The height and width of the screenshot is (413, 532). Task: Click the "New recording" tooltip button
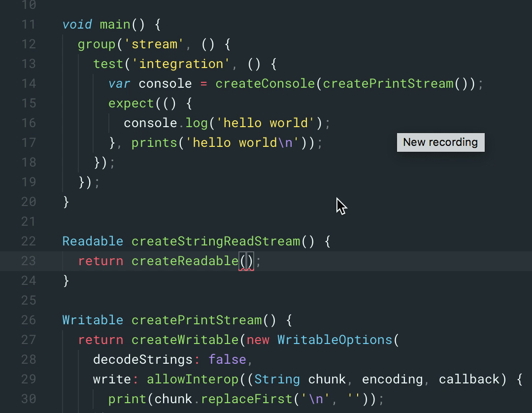[441, 142]
